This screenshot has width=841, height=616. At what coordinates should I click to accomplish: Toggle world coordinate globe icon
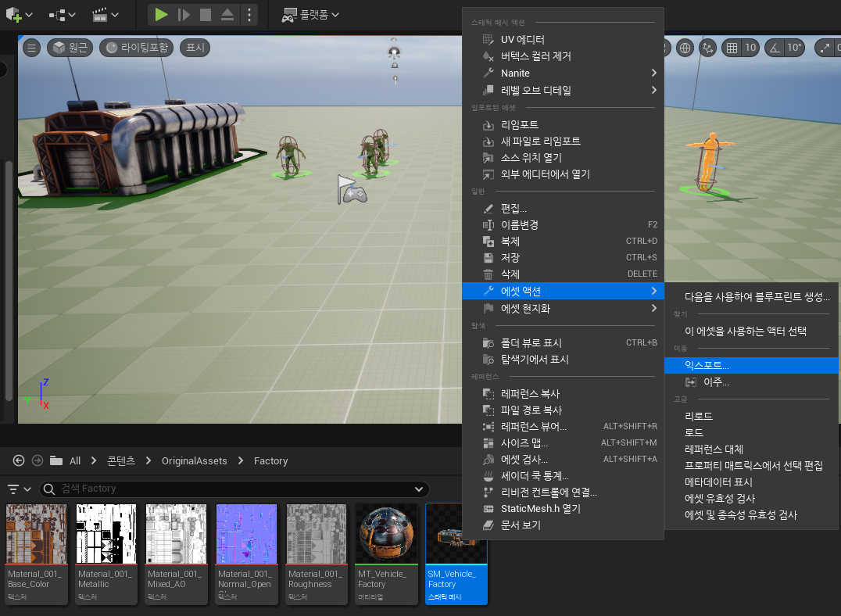(x=685, y=48)
